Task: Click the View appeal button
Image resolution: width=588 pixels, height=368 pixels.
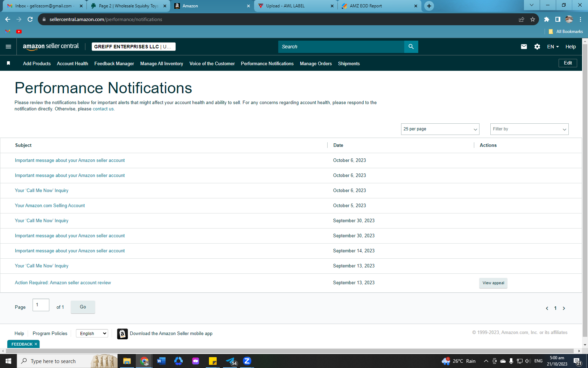Action: click(x=493, y=283)
